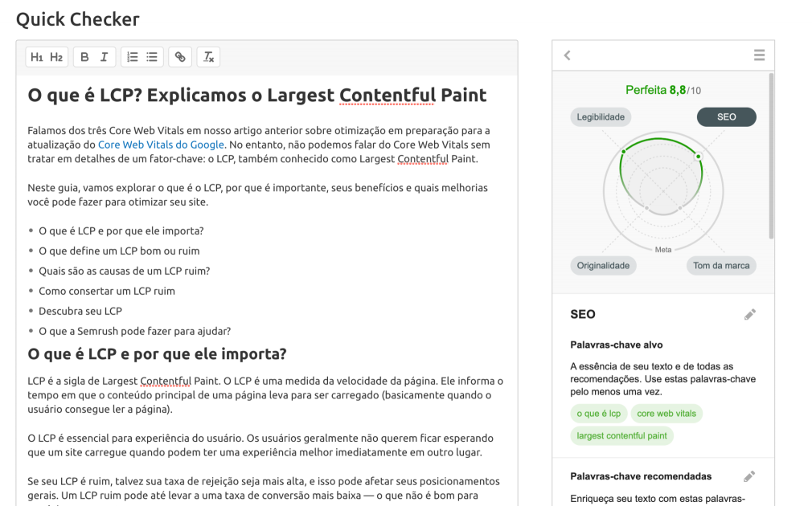812x506 pixels.
Task: Click the Perfeita 8,8/10 score
Action: [662, 90]
